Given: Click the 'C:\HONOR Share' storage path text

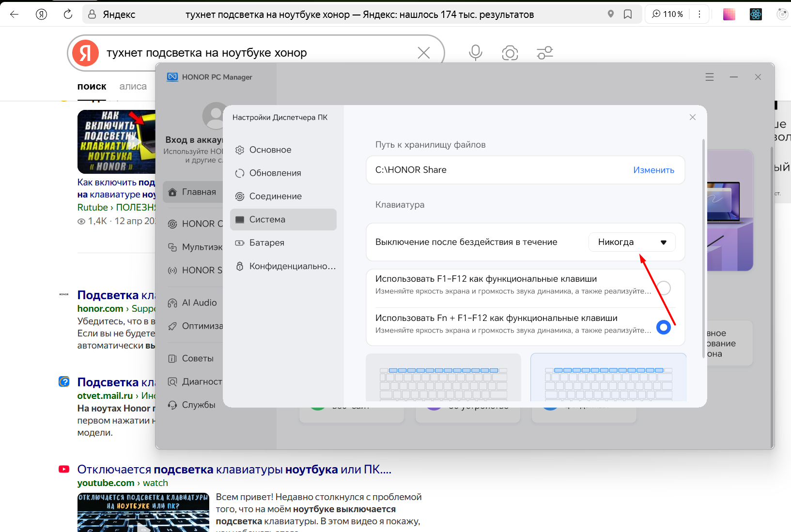Looking at the screenshot, I should pos(411,170).
